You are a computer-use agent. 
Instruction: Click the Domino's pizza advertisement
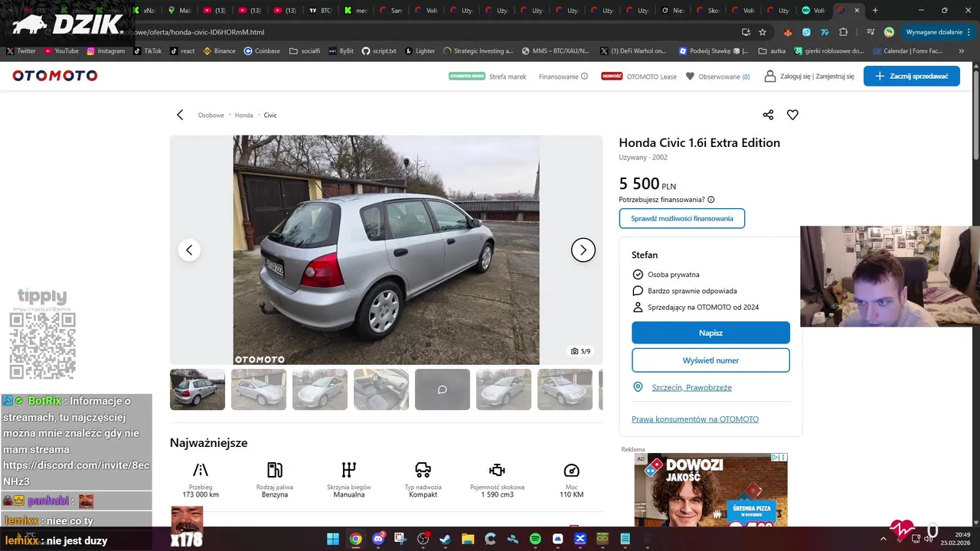click(710, 490)
